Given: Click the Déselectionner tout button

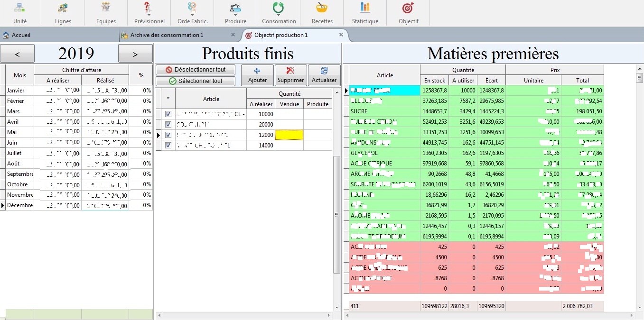Looking at the screenshot, I should pyautogui.click(x=196, y=70).
